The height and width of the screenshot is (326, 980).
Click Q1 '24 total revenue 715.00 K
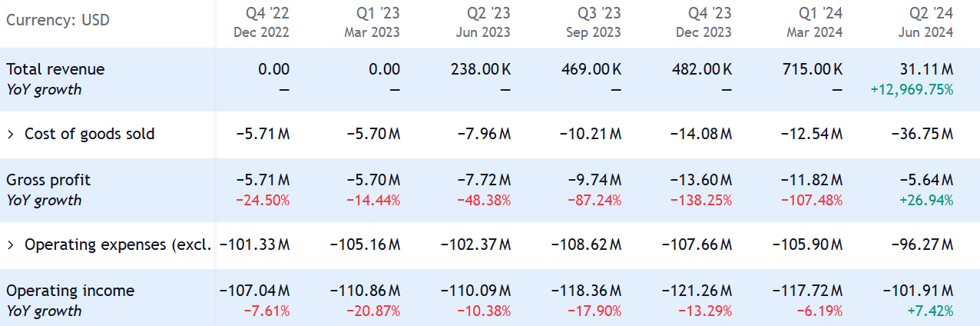coord(811,69)
